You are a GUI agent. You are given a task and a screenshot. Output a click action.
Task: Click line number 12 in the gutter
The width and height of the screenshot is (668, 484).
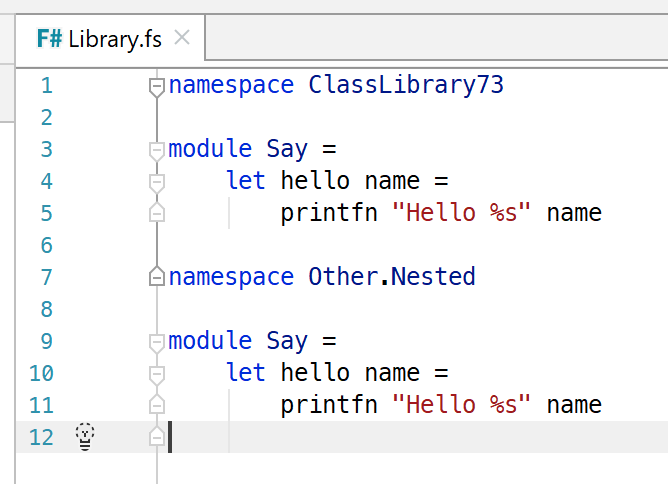pyautogui.click(x=41, y=437)
